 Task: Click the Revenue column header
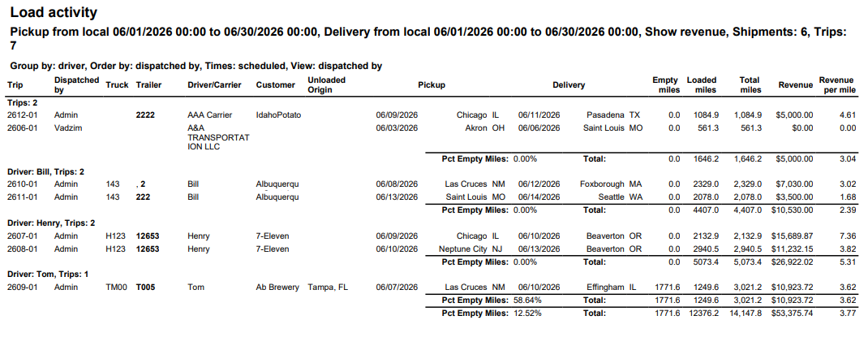coord(796,85)
